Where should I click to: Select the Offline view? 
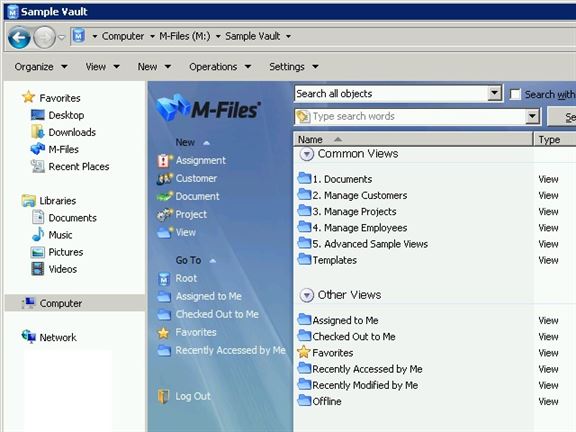point(319,401)
